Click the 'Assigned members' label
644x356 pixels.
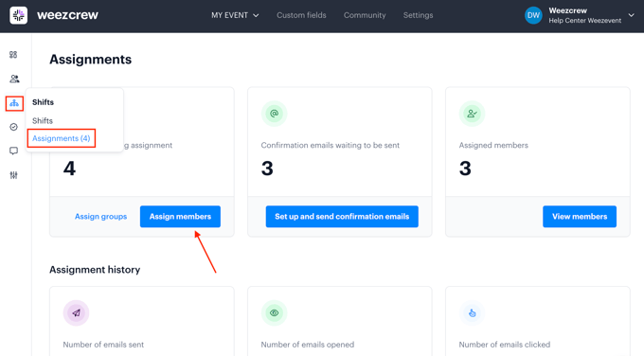click(493, 146)
